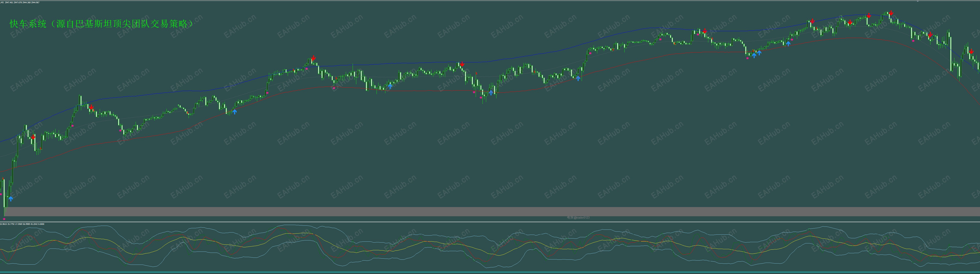Image resolution: width=980 pixels, height=274 pixels.
Task: Click the second red sell arrow from the left
Action: [x=91, y=107]
